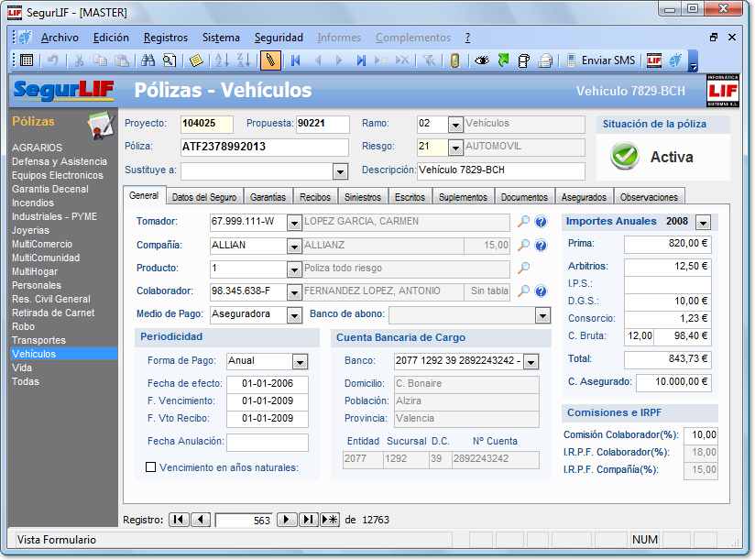This screenshot has height=560, width=755.
Task: Click blue help icon beside Compañía row
Action: 541,246
